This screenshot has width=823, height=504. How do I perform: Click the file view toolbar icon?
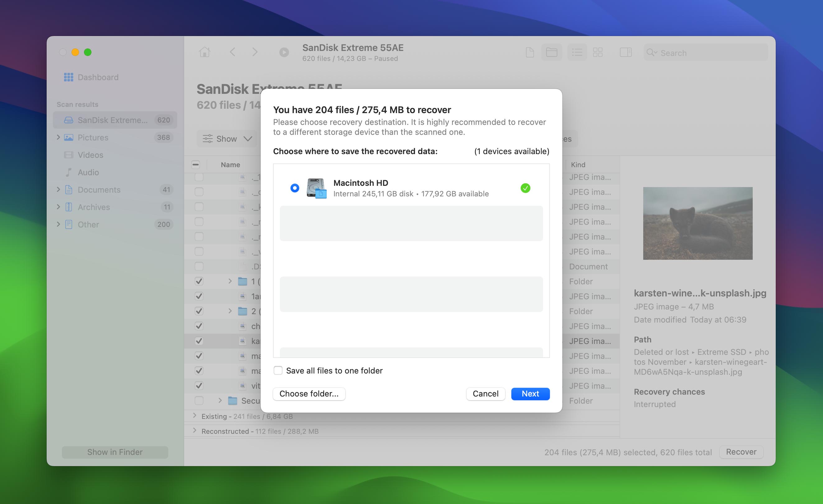click(x=530, y=53)
